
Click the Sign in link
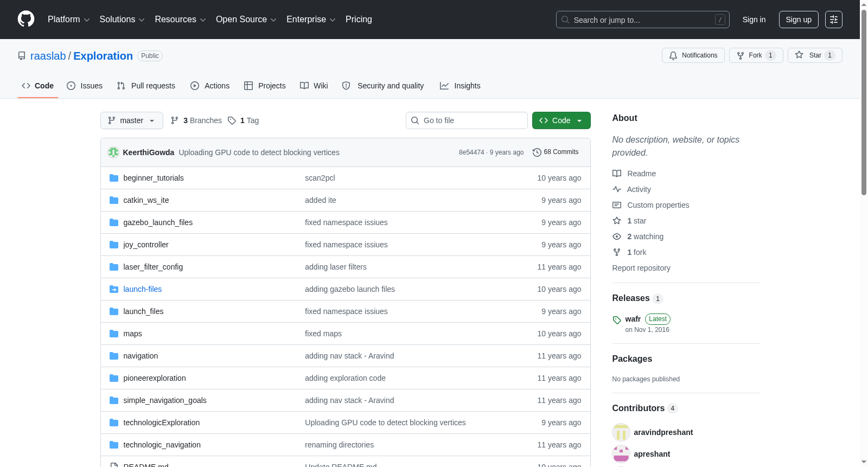(x=754, y=20)
